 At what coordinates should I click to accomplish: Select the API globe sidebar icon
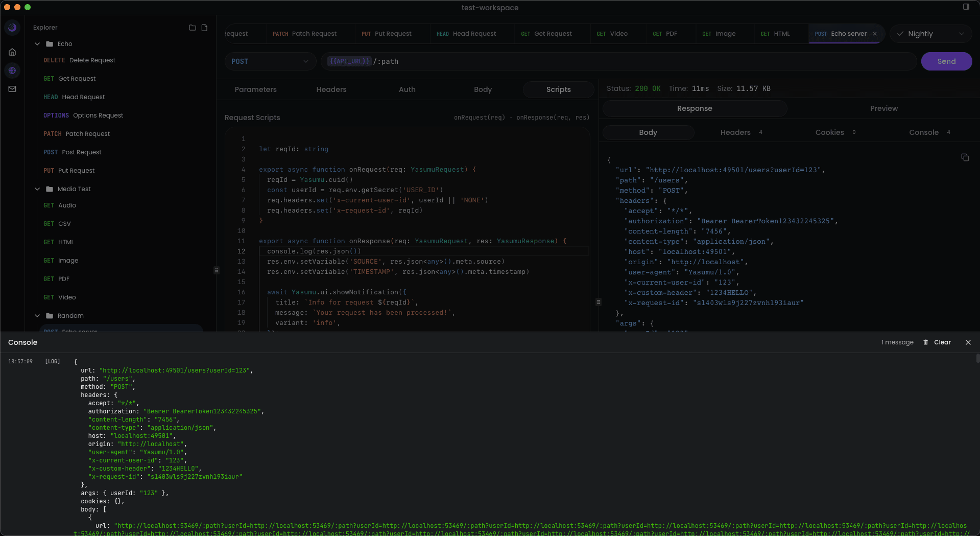pyautogui.click(x=12, y=71)
